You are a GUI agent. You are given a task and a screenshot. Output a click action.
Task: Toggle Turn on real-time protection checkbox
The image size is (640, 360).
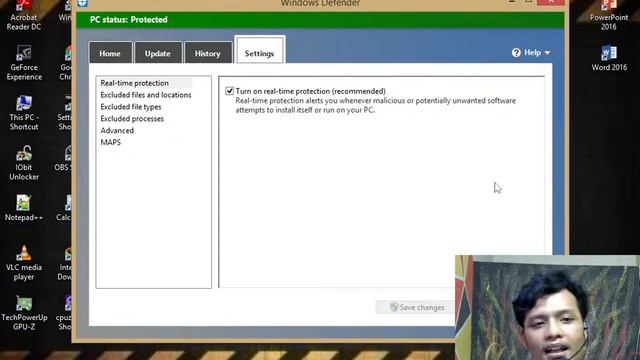[229, 91]
